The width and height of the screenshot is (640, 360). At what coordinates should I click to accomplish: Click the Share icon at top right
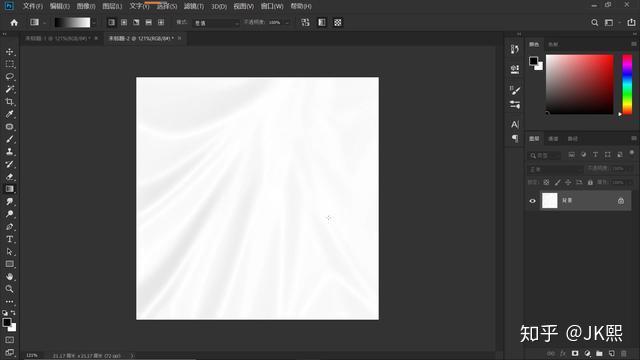[x=631, y=22]
